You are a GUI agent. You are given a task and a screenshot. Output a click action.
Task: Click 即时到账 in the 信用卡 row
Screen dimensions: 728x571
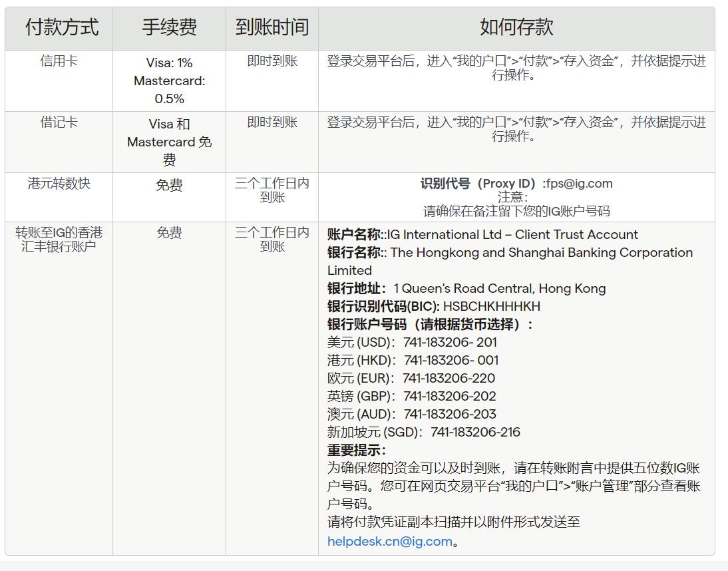(272, 61)
